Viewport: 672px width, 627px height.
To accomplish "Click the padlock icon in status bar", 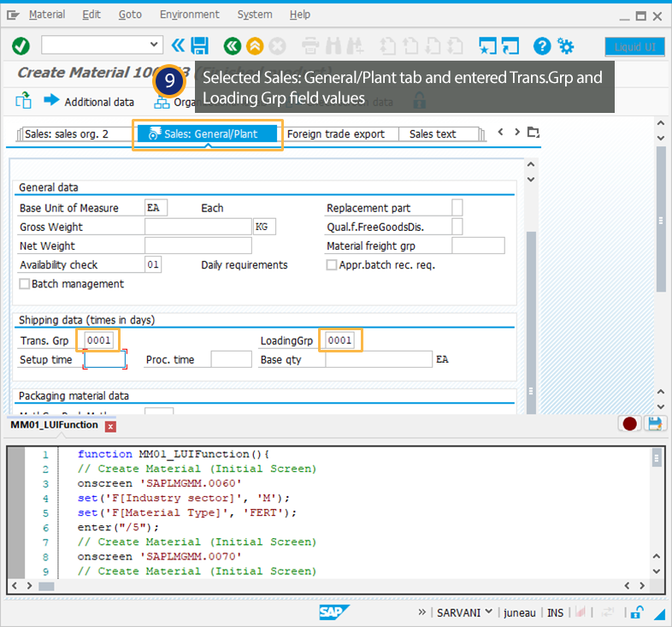I will [636, 612].
